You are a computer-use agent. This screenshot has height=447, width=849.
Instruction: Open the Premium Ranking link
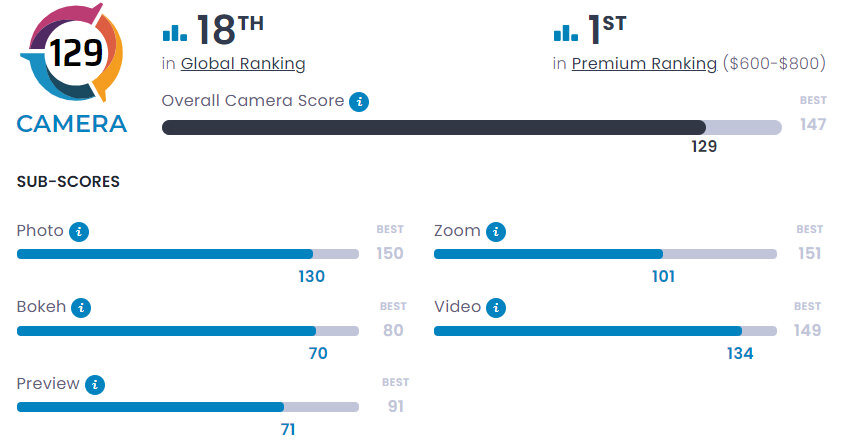point(644,64)
